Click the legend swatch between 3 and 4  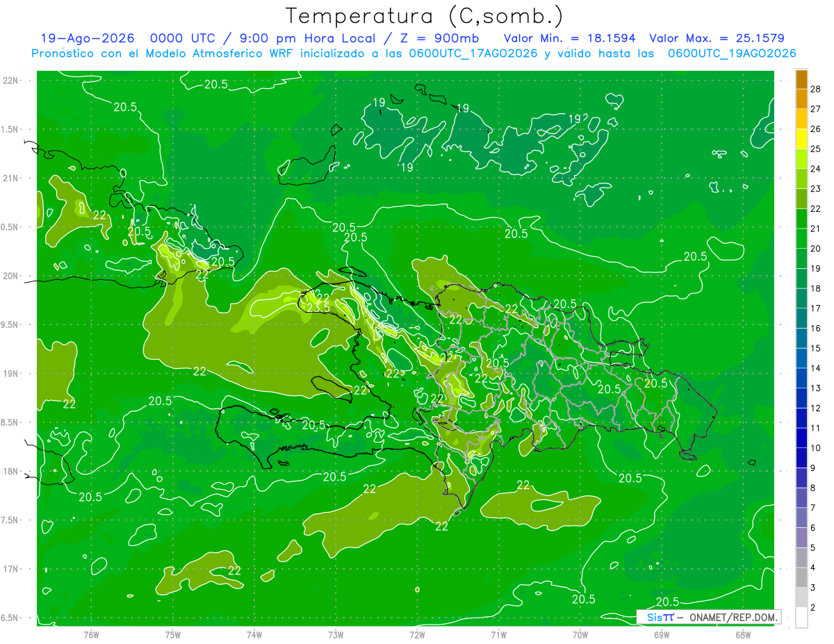801,578
